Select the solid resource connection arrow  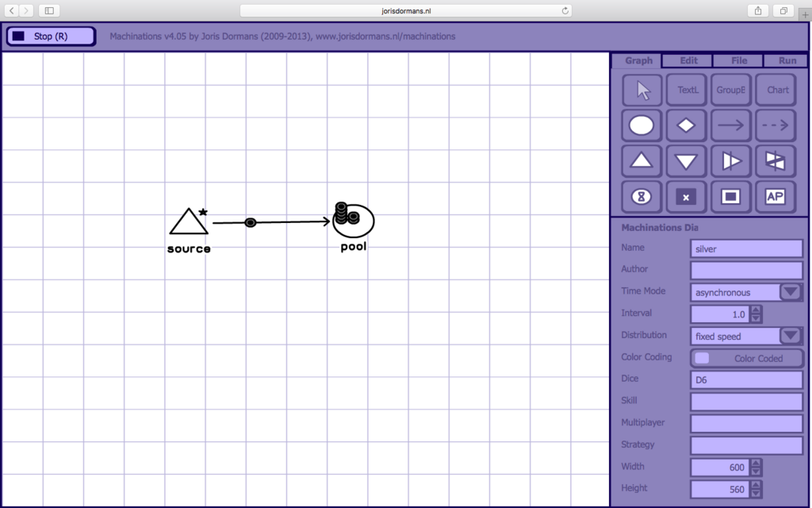pos(730,125)
